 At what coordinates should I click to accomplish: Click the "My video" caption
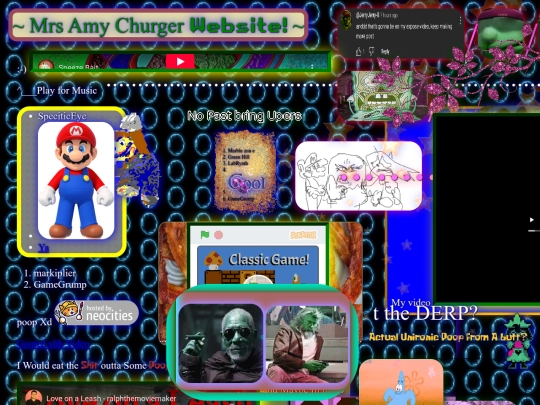411,303
